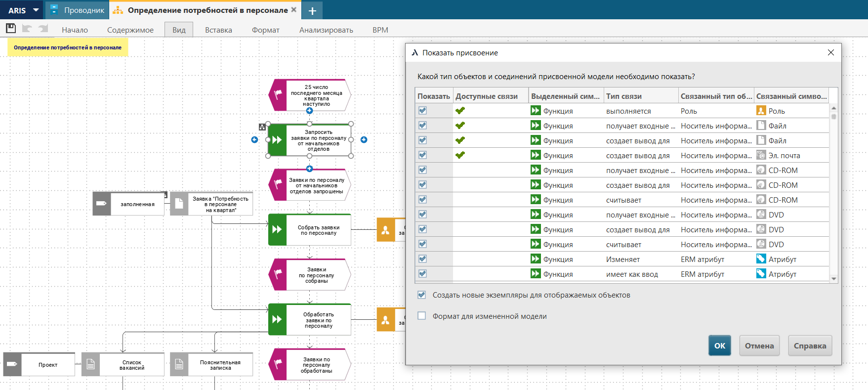Click document icon of Пояснительная записка
Image resolution: width=868 pixels, height=390 pixels.
pos(179,365)
